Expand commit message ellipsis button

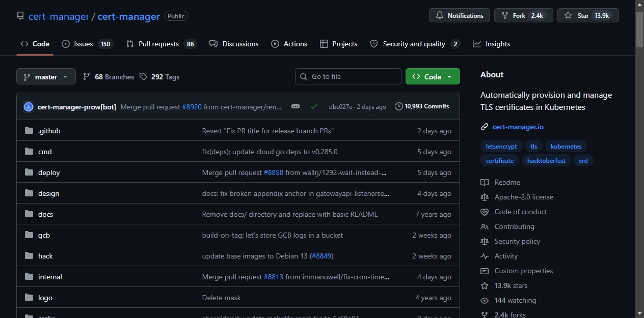(296, 107)
